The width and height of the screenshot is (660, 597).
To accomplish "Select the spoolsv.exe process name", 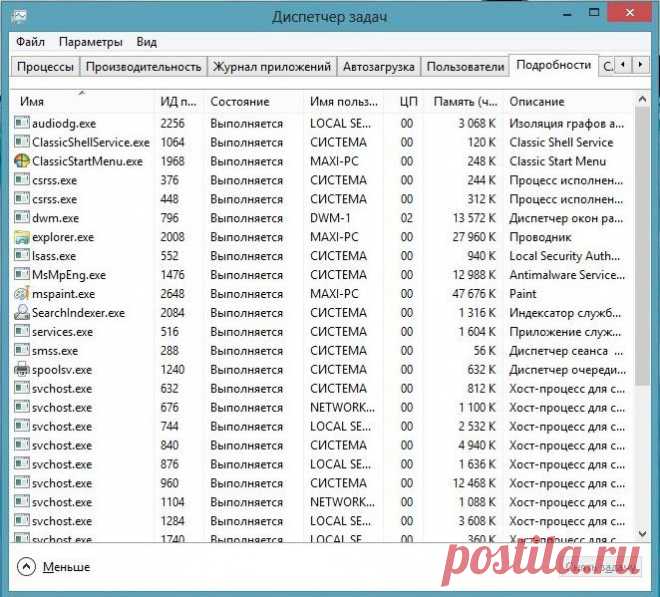I will pos(62,369).
